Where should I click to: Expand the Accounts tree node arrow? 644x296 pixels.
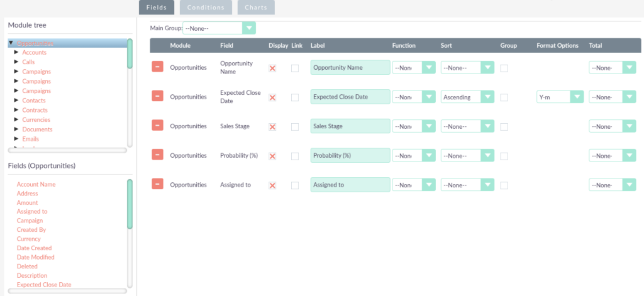coord(16,52)
